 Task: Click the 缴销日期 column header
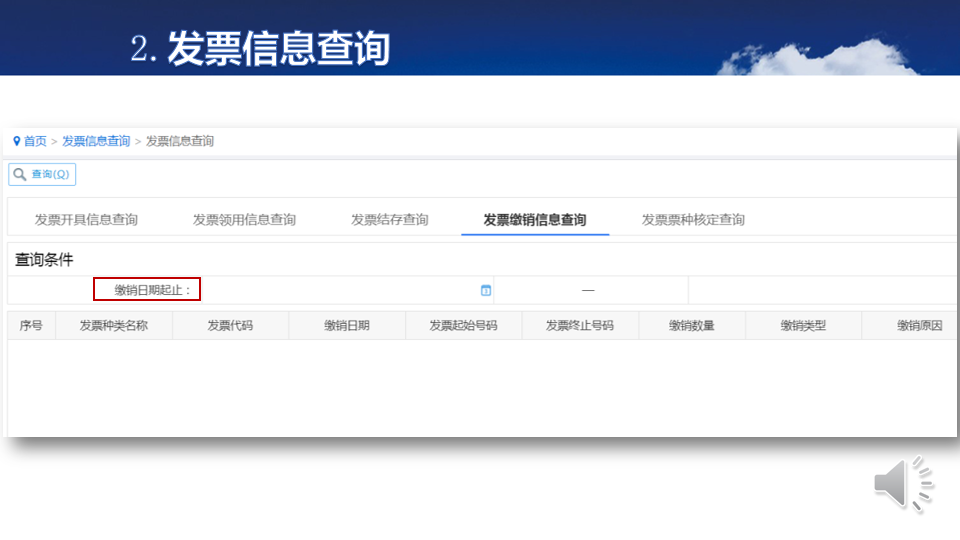[347, 326]
